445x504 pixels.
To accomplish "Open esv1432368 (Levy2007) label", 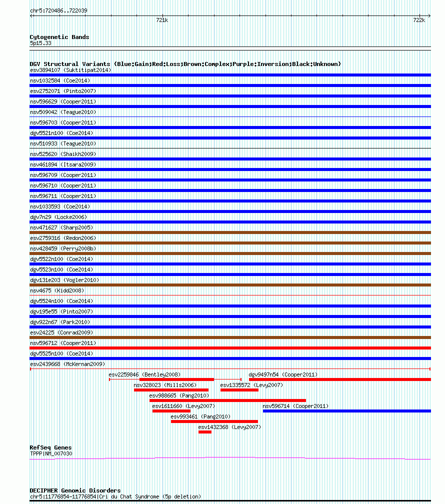I will pos(229,427).
